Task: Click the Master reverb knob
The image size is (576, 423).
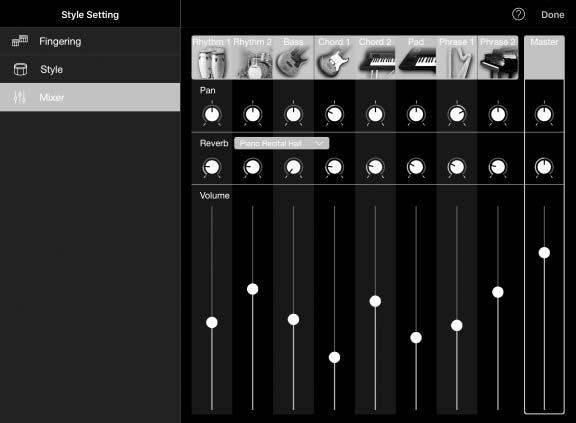Action: tap(544, 167)
